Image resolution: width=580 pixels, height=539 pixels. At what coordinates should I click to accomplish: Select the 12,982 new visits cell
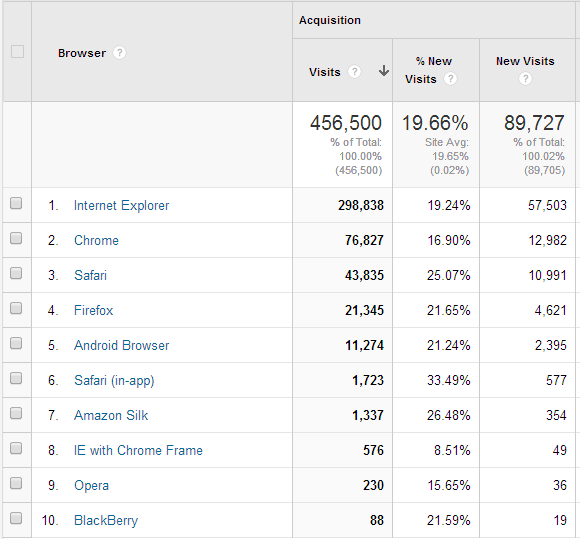coord(547,240)
